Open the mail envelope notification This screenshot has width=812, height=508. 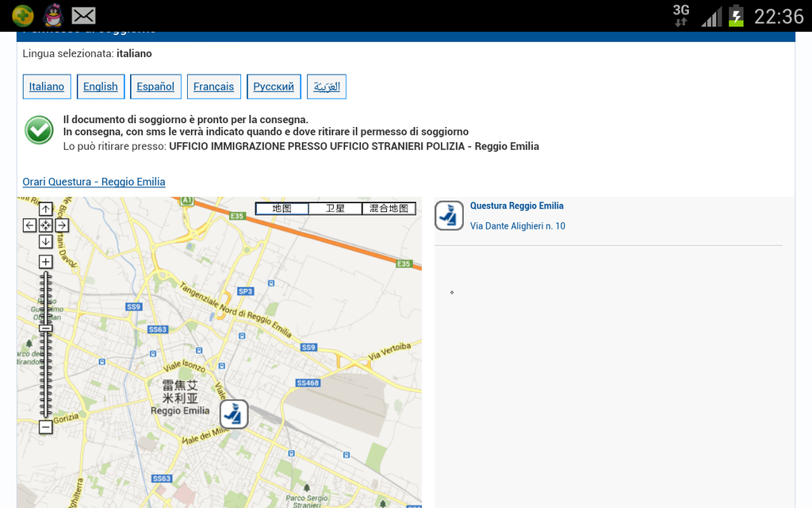pos(83,16)
